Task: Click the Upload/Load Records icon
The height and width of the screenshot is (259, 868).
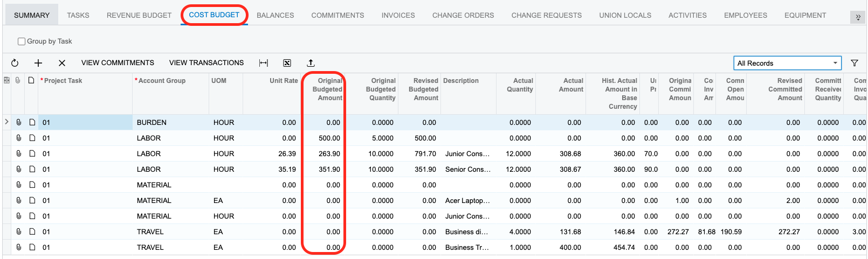Action: coord(311,63)
